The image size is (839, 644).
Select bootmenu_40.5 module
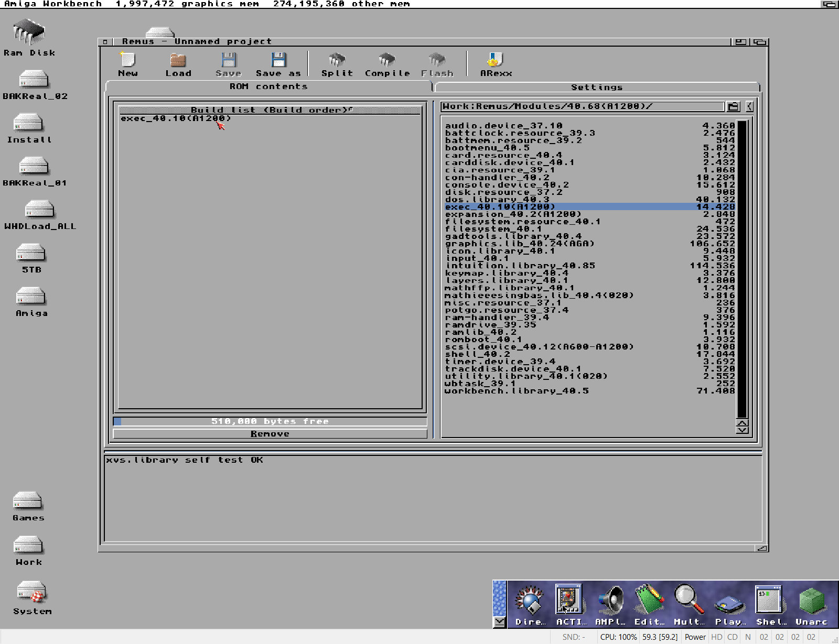pos(590,148)
